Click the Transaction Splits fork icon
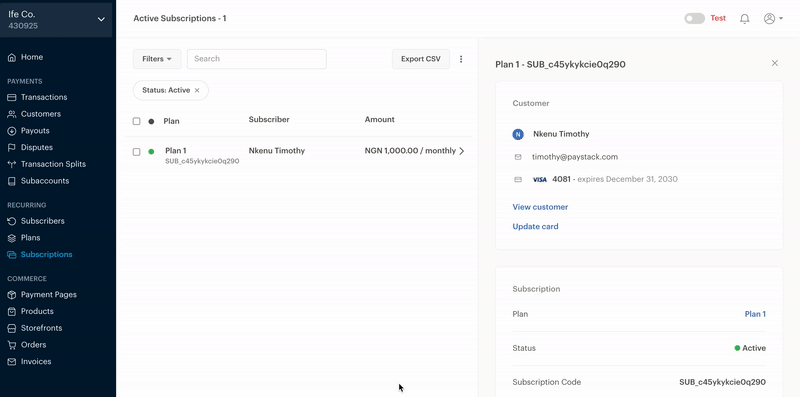Screen dimensions: 800x397 (x=12, y=164)
